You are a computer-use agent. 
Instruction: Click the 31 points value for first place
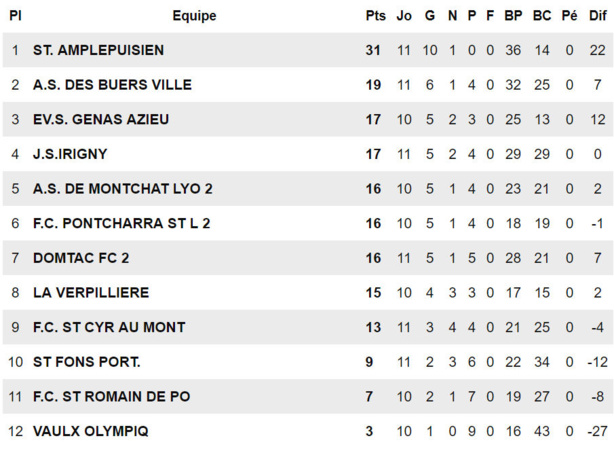coord(374,50)
